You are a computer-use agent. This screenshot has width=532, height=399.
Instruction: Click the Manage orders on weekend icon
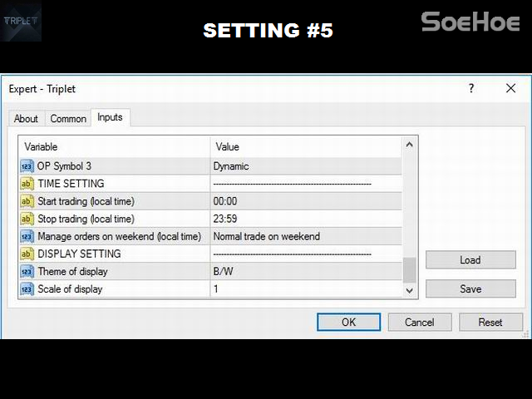[x=27, y=236]
